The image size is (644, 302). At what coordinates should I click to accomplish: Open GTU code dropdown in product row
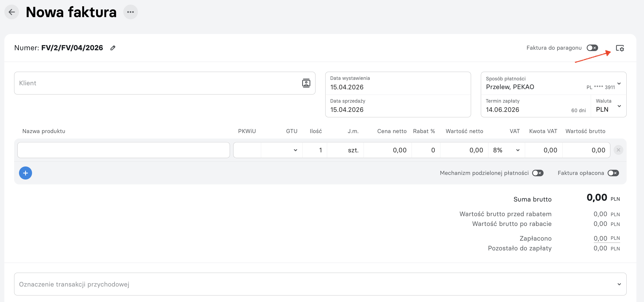[282, 150]
